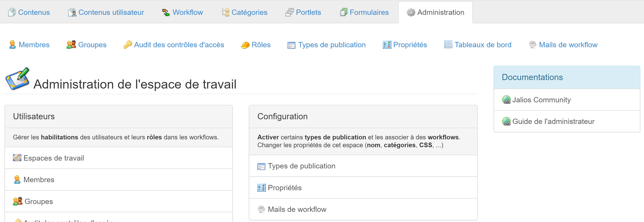This screenshot has width=644, height=222.
Task: Open Guide de l'administrateur link
Action: 567,121
